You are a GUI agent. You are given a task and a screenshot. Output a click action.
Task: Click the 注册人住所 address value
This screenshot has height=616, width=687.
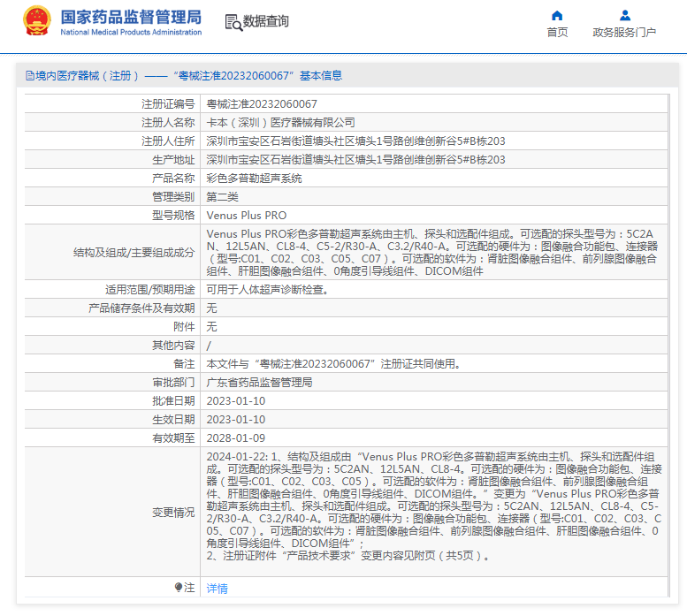click(355, 141)
